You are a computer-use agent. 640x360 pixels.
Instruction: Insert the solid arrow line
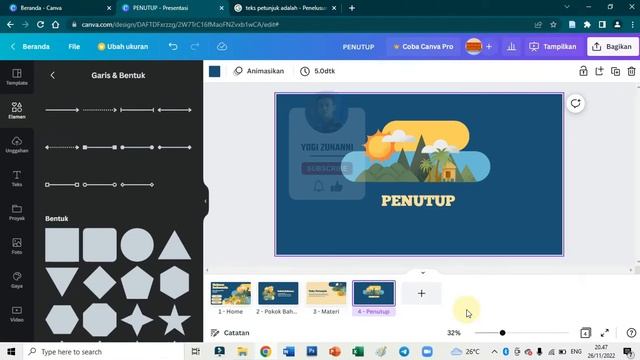click(x=62, y=110)
